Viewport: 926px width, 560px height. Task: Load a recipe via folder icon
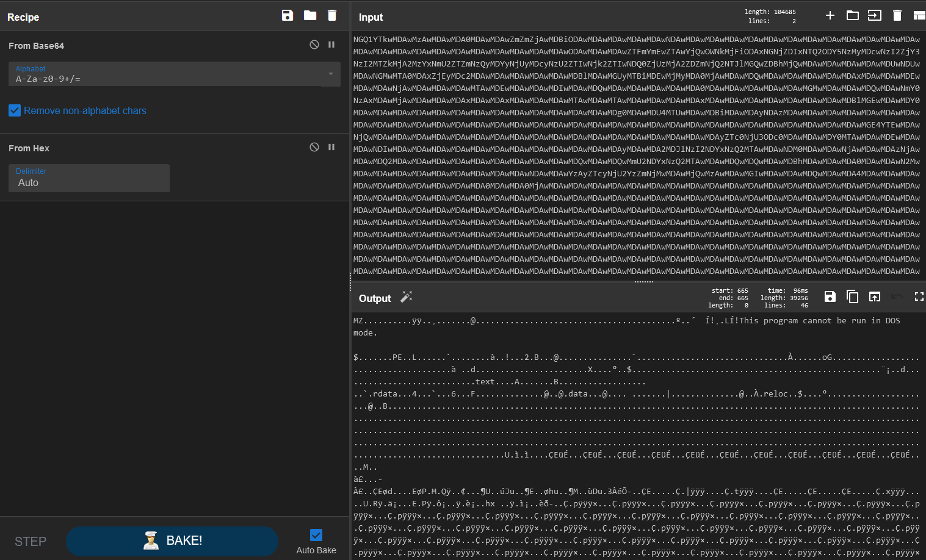tap(310, 15)
